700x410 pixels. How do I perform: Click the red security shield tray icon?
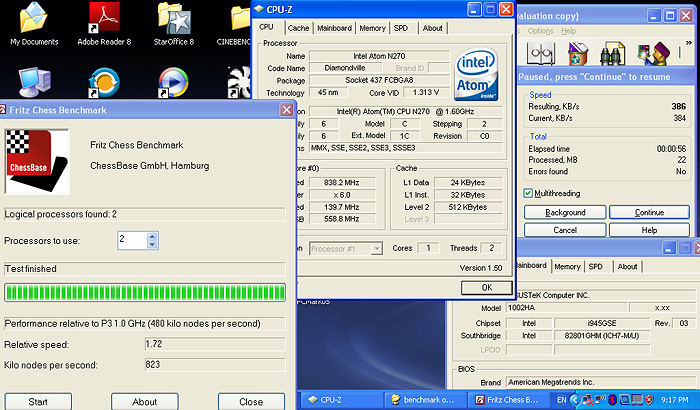[x=650, y=400]
